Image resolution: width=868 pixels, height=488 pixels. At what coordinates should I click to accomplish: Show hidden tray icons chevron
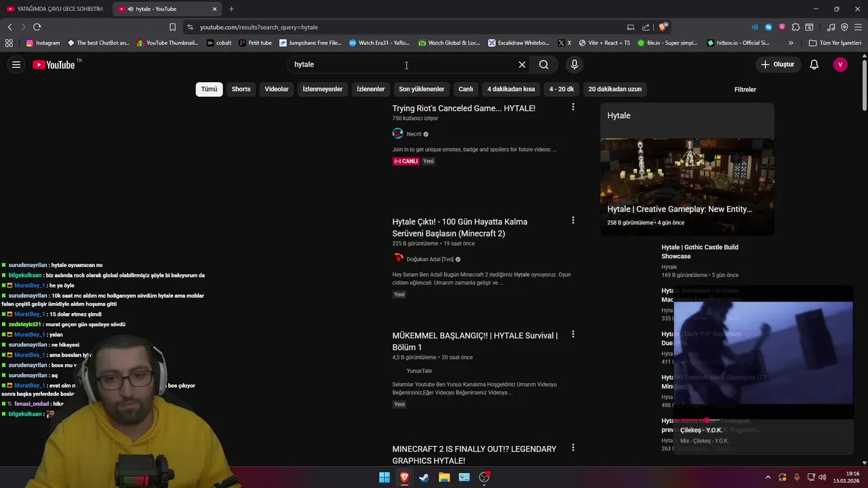pyautogui.click(x=768, y=477)
